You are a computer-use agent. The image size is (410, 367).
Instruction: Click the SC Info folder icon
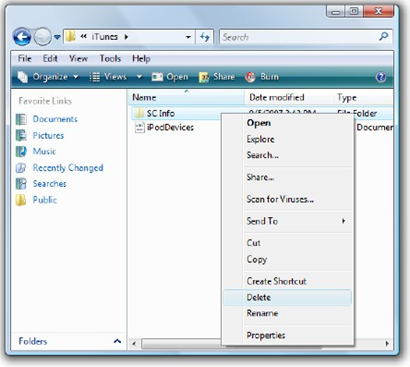[x=138, y=113]
